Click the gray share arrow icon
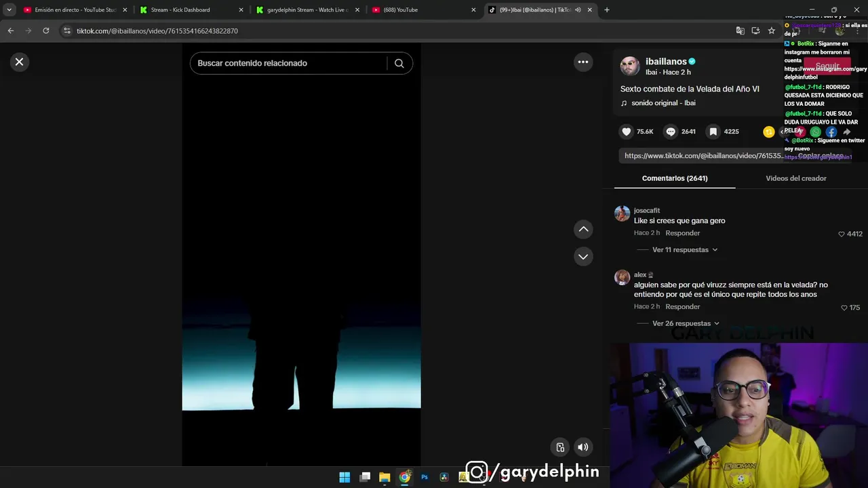This screenshot has width=868, height=488. click(x=847, y=132)
